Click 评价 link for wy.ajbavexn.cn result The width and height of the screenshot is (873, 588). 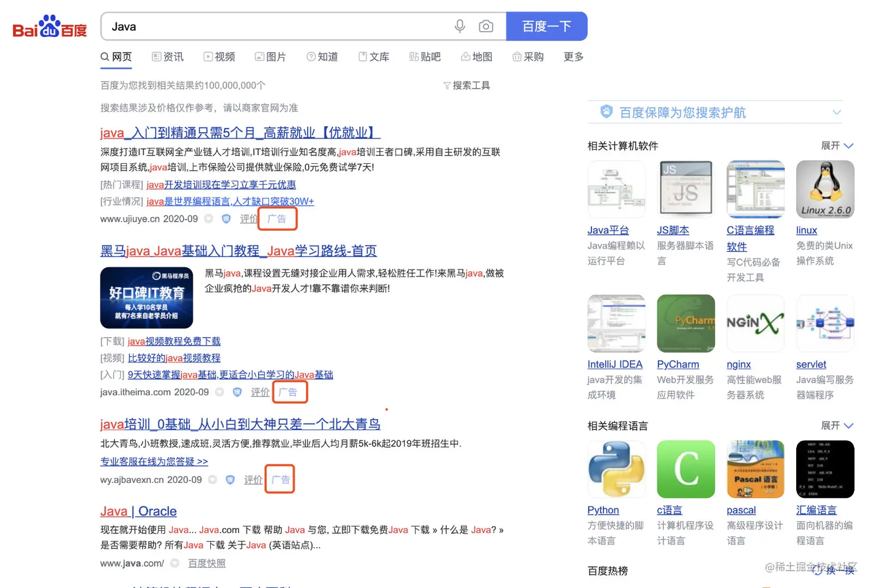253,480
